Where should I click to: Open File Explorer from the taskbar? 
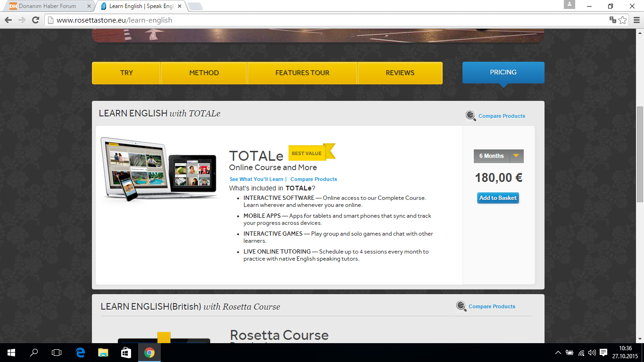(x=103, y=353)
